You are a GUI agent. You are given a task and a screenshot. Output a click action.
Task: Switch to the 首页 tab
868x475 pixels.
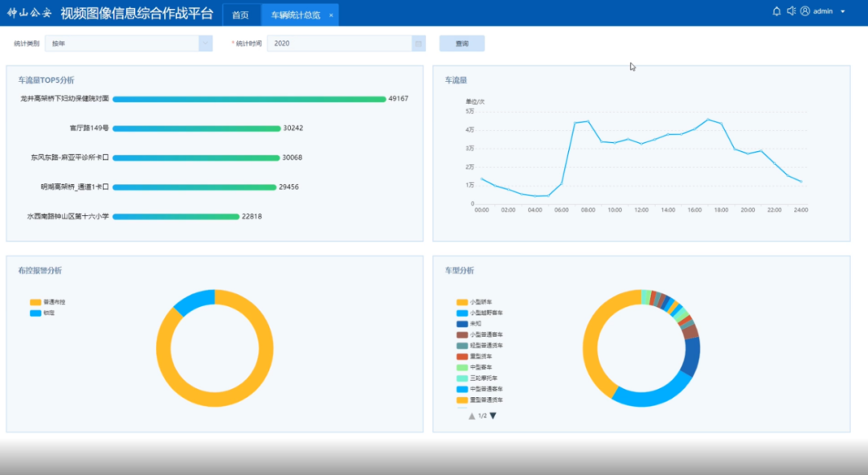coord(240,15)
